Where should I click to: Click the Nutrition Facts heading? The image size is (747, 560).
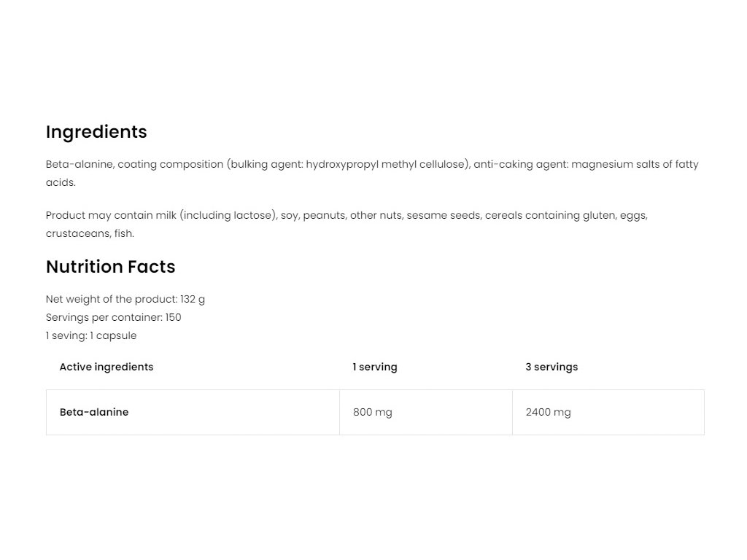coord(111,267)
